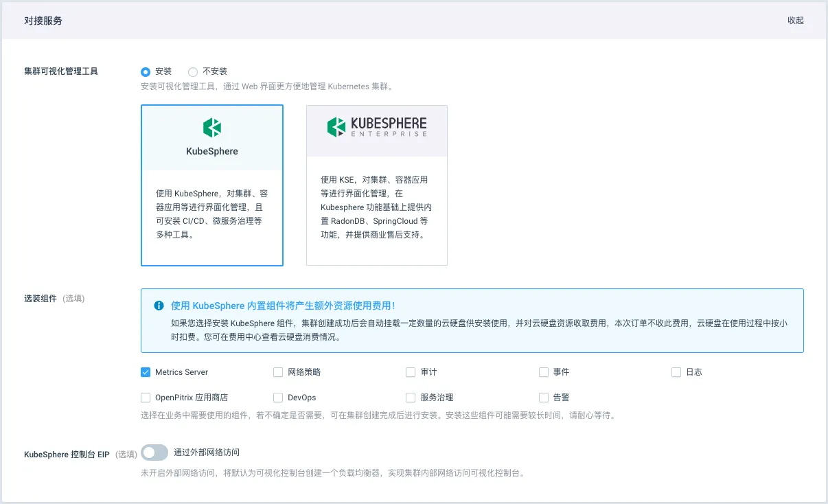
Task: Uncheck the Metrics Server checkbox
Action: (146, 372)
